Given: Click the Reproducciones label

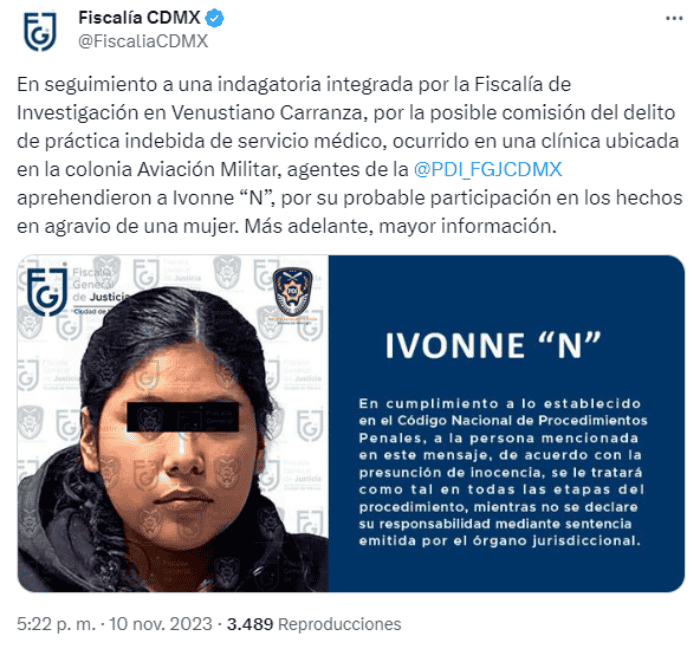Looking at the screenshot, I should click(x=340, y=624).
